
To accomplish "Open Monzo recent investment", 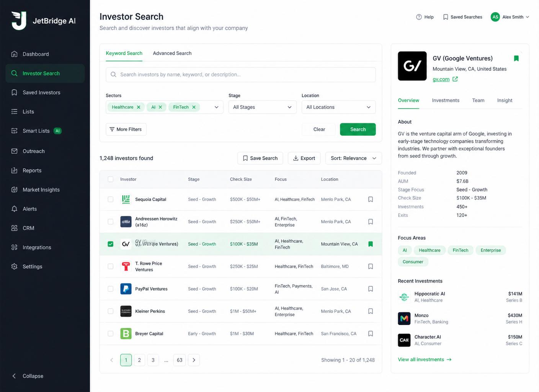I will coord(460,318).
